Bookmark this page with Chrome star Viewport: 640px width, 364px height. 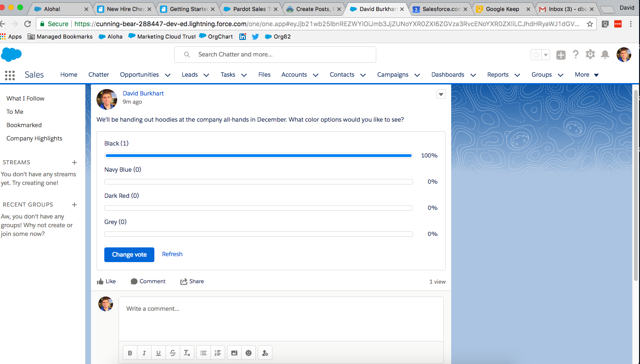(590, 24)
